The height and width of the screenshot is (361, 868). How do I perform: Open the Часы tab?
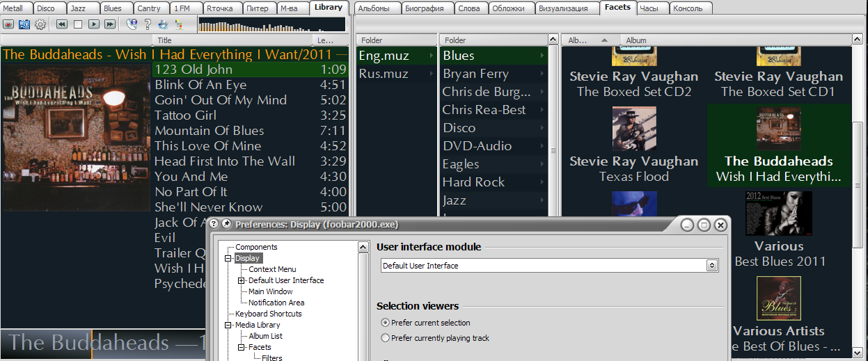tap(652, 8)
